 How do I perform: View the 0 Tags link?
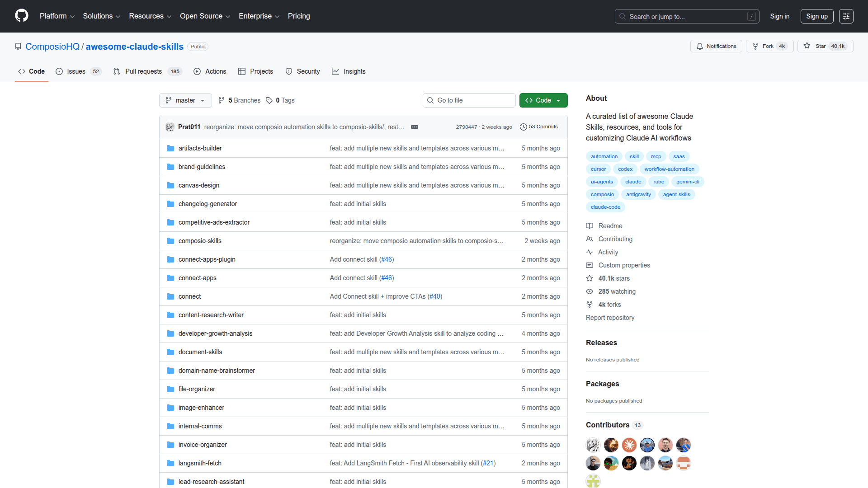280,100
